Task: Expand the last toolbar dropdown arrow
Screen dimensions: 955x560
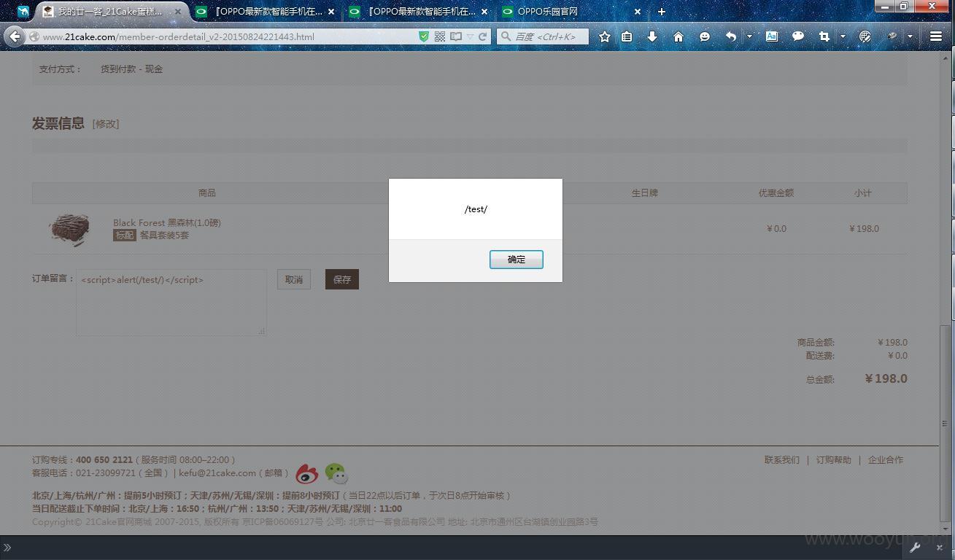Action: pyautogui.click(x=910, y=36)
